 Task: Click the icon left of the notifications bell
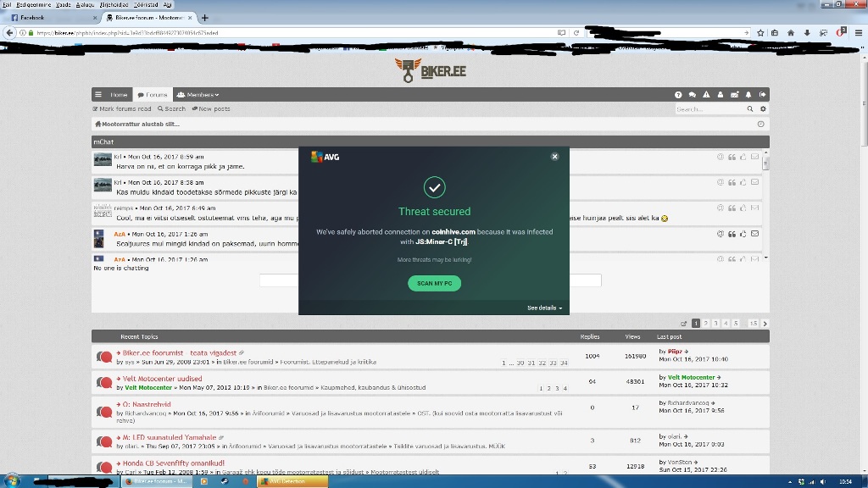735,95
